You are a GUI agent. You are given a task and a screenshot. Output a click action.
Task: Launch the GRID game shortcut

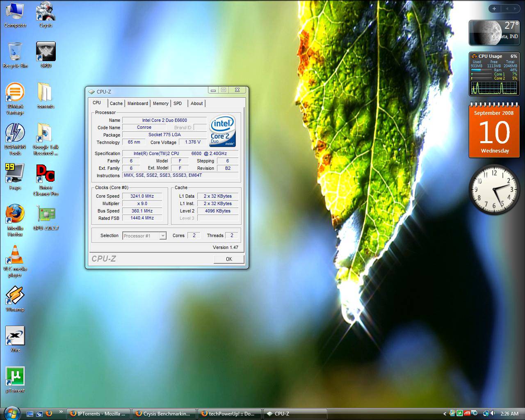coord(46,55)
